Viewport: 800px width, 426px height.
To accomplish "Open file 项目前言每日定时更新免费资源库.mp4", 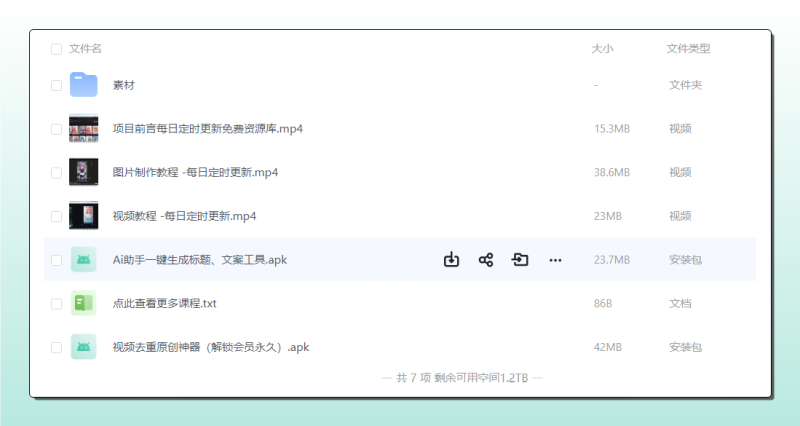I will [208, 129].
